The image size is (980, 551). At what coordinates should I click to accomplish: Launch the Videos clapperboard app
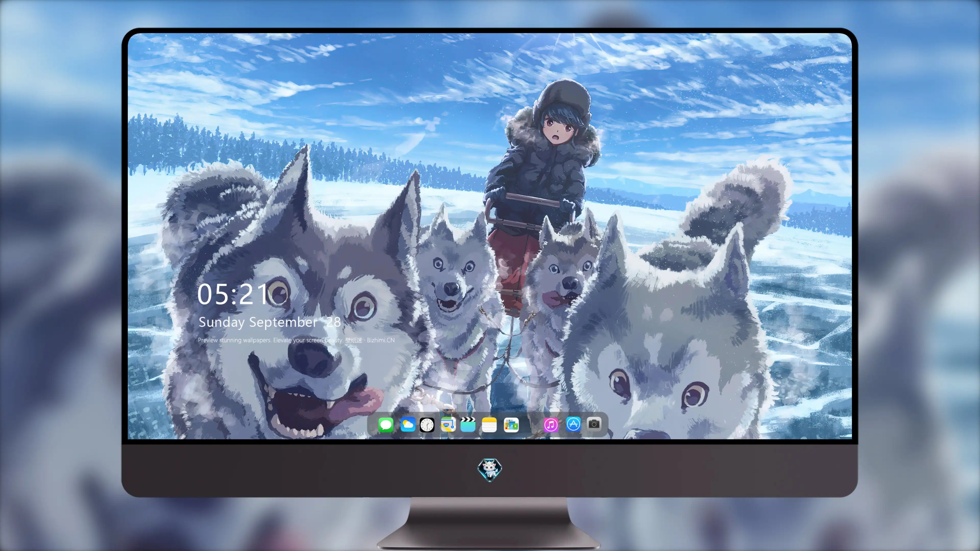pyautogui.click(x=468, y=424)
